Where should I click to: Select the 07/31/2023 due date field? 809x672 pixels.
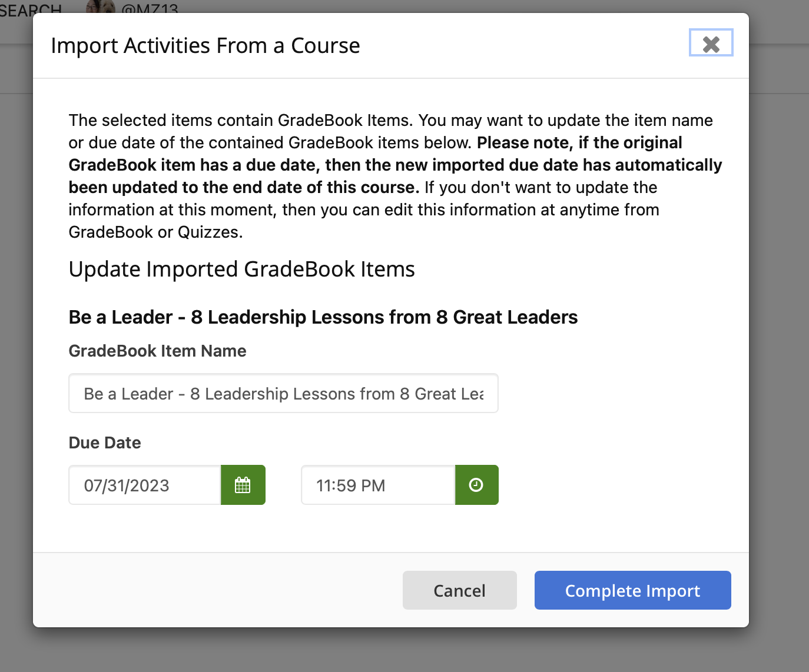(145, 485)
